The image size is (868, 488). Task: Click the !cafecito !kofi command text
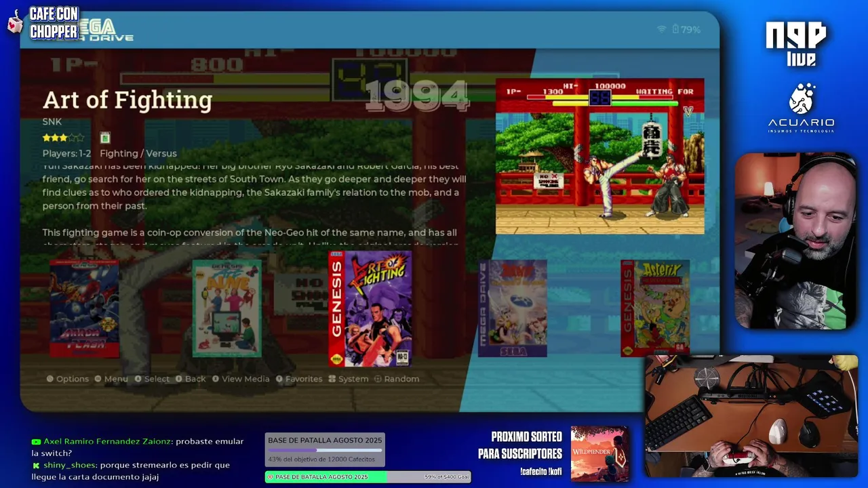pyautogui.click(x=541, y=472)
